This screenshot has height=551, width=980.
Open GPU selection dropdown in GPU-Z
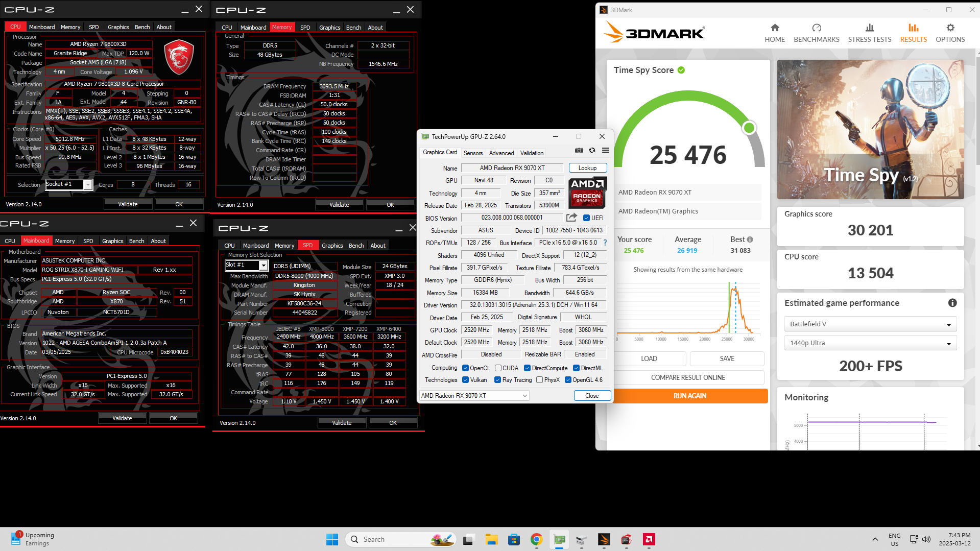474,395
